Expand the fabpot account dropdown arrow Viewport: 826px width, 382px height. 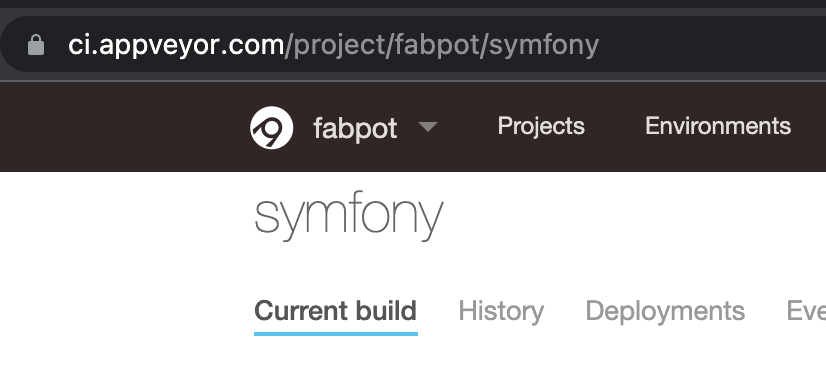pos(428,126)
